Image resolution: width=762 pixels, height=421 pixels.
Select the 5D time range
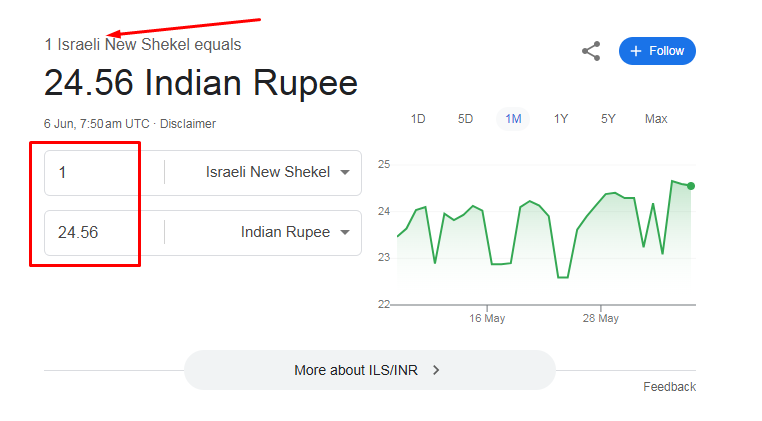click(465, 119)
